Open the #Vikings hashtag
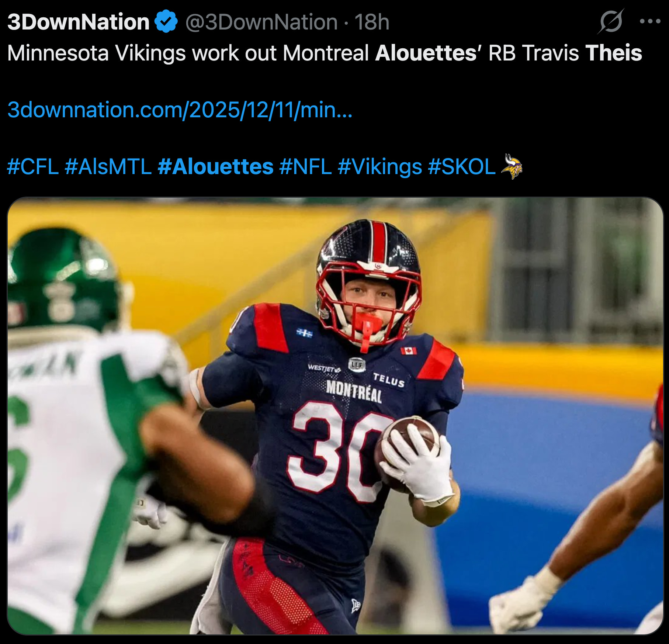The width and height of the screenshot is (669, 644). (x=379, y=167)
